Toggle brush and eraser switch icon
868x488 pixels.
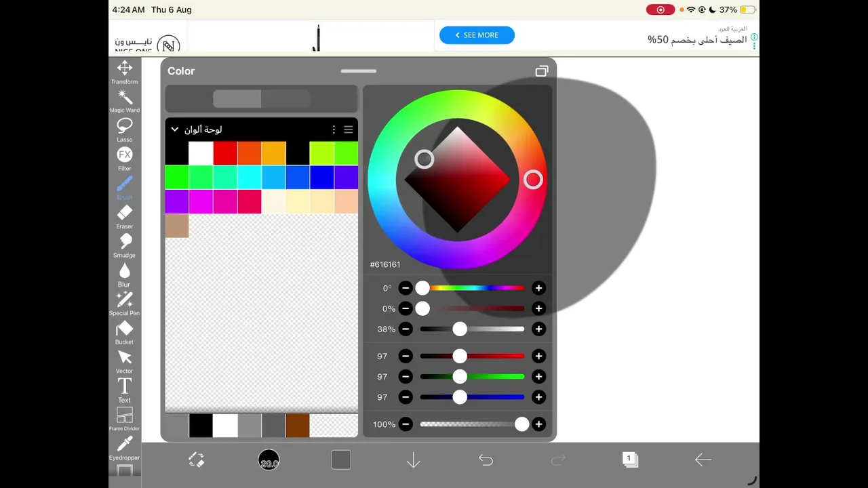point(196,460)
